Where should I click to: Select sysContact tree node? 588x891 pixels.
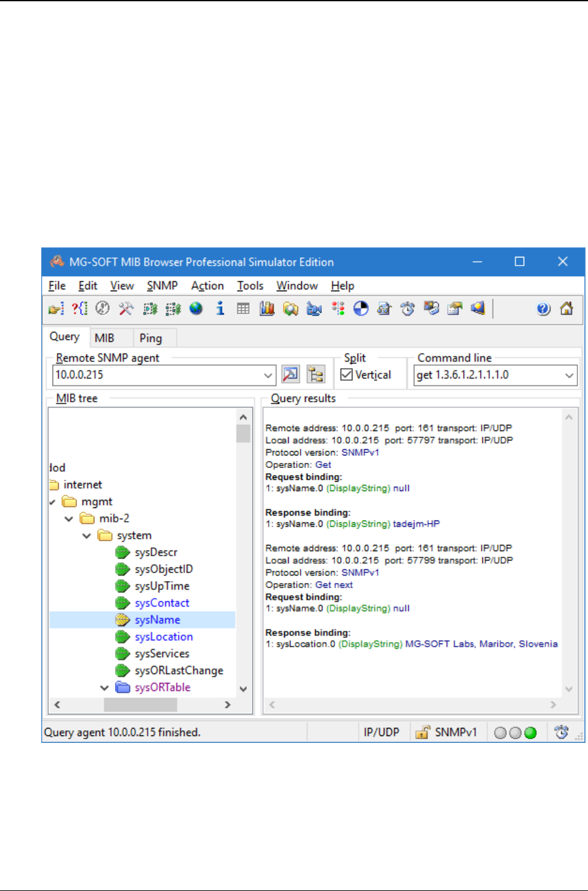(162, 603)
